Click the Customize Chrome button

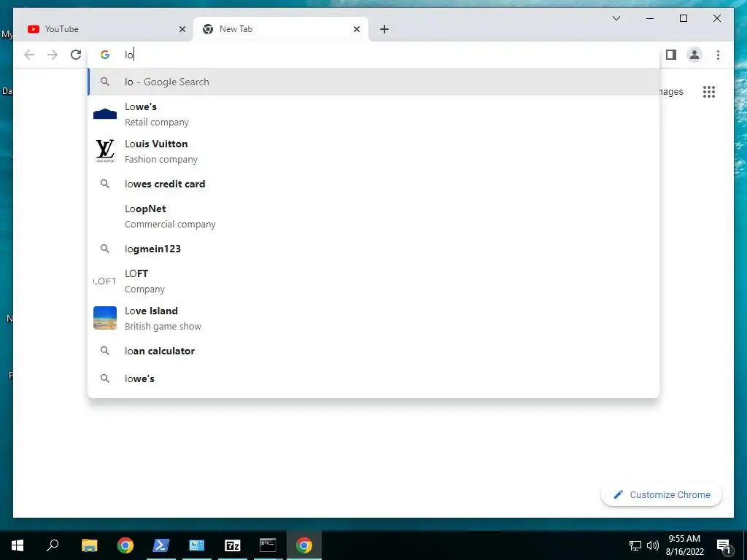pyautogui.click(x=662, y=495)
